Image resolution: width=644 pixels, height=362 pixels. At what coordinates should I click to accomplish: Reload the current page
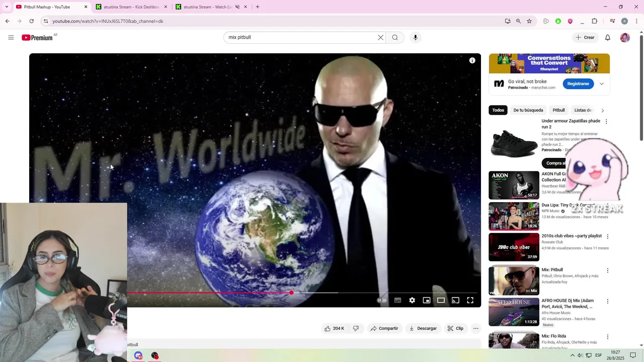tap(31, 21)
